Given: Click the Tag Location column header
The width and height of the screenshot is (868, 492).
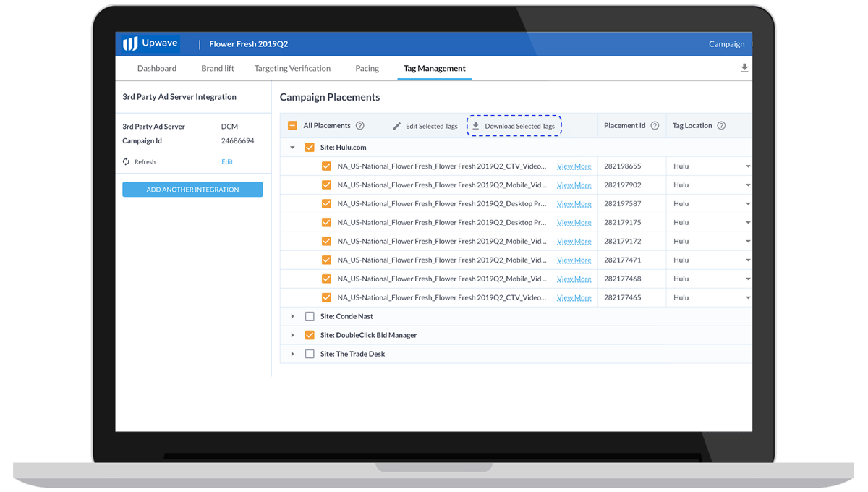Looking at the screenshot, I should 692,125.
